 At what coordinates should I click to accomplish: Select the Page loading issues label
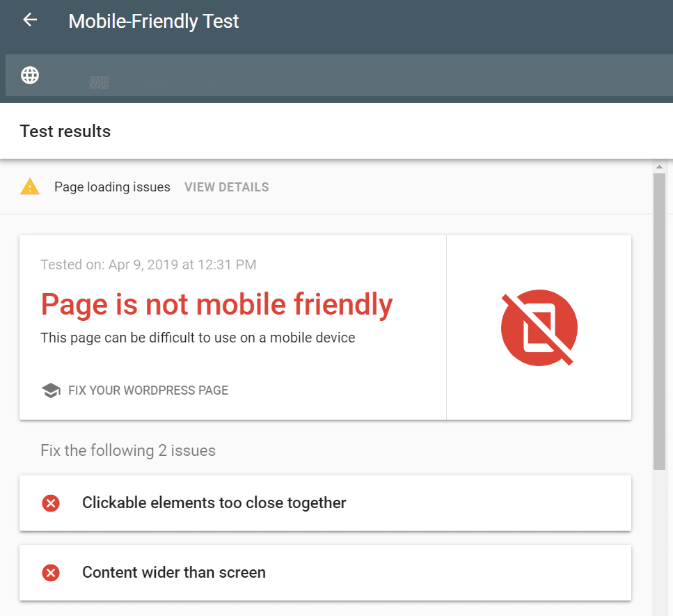(x=112, y=187)
